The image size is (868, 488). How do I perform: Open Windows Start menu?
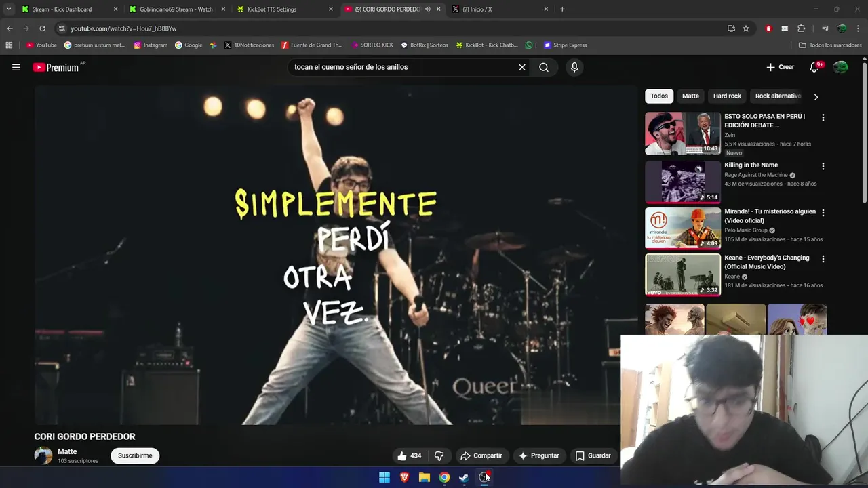[384, 477]
